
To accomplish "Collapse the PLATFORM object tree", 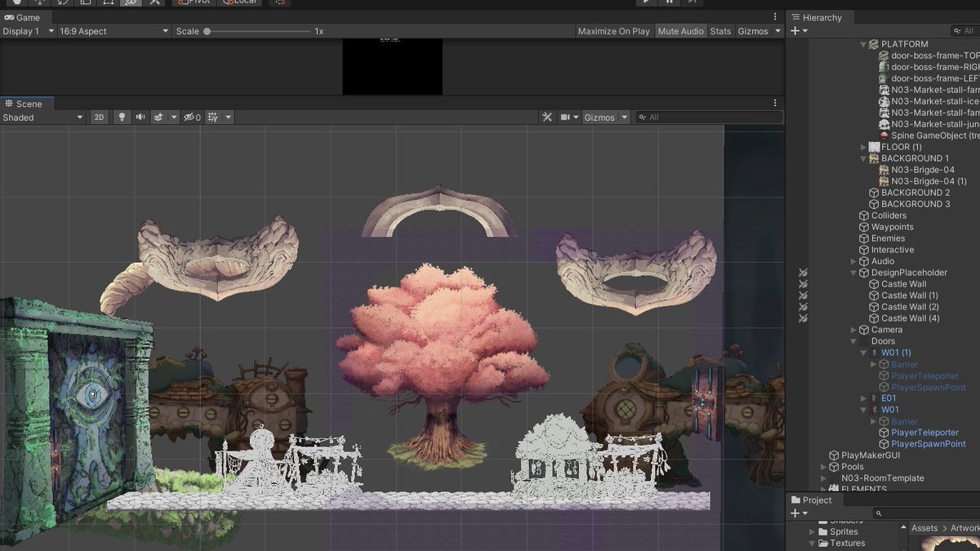I will pos(863,44).
